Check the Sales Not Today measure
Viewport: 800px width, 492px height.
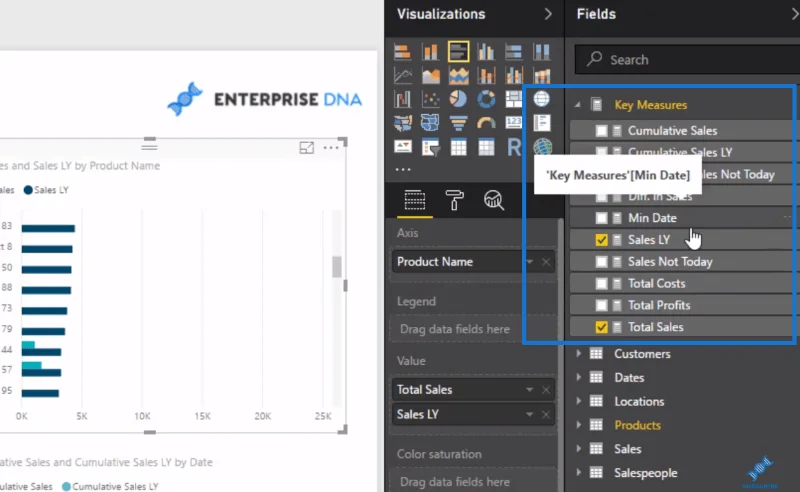tap(602, 262)
